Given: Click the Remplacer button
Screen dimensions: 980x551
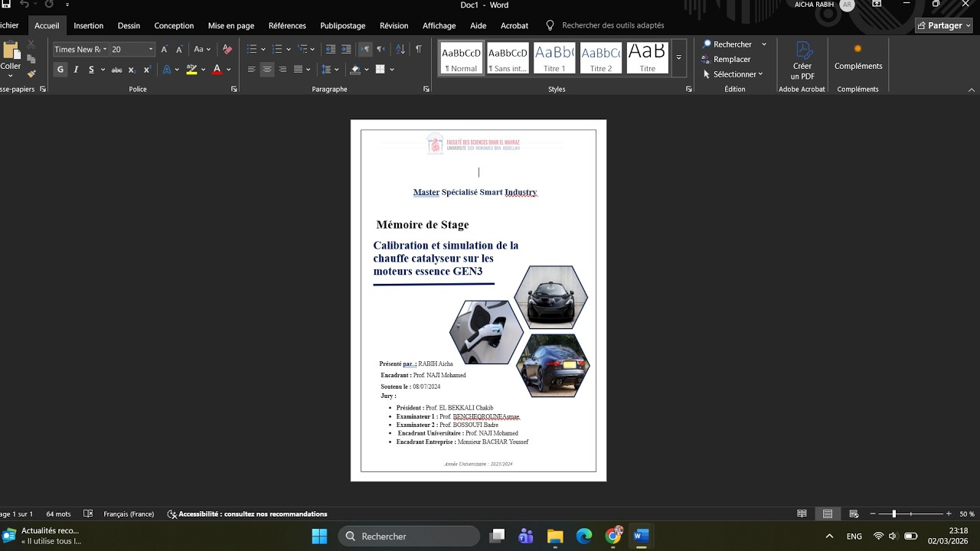Looking at the screenshot, I should (x=726, y=59).
